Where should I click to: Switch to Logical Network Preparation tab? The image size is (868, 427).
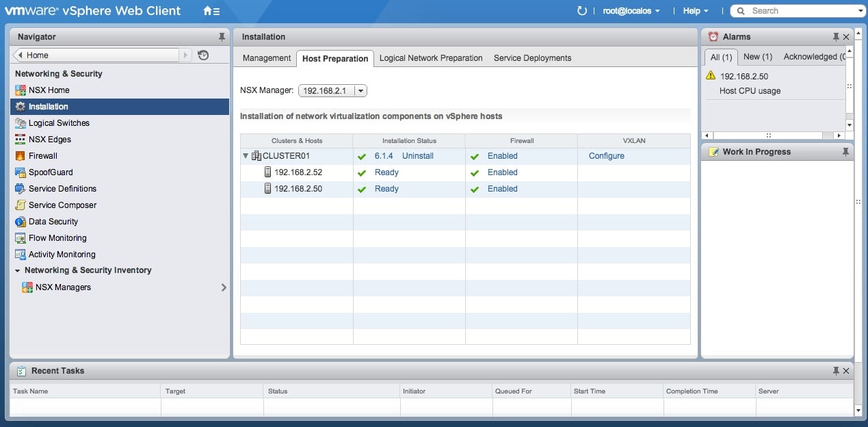[x=431, y=58]
